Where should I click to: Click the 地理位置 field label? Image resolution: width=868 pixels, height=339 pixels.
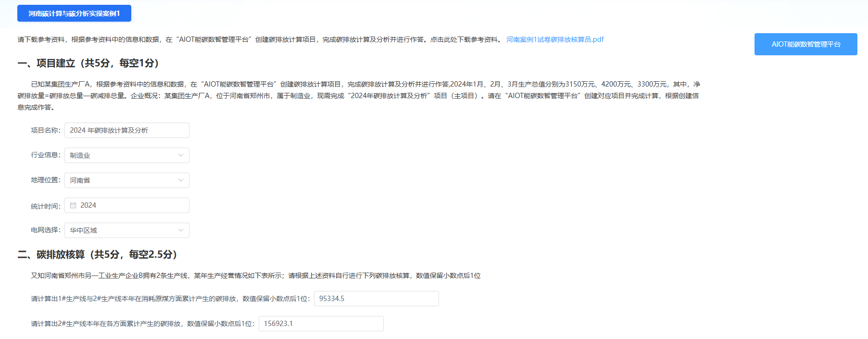click(46, 180)
